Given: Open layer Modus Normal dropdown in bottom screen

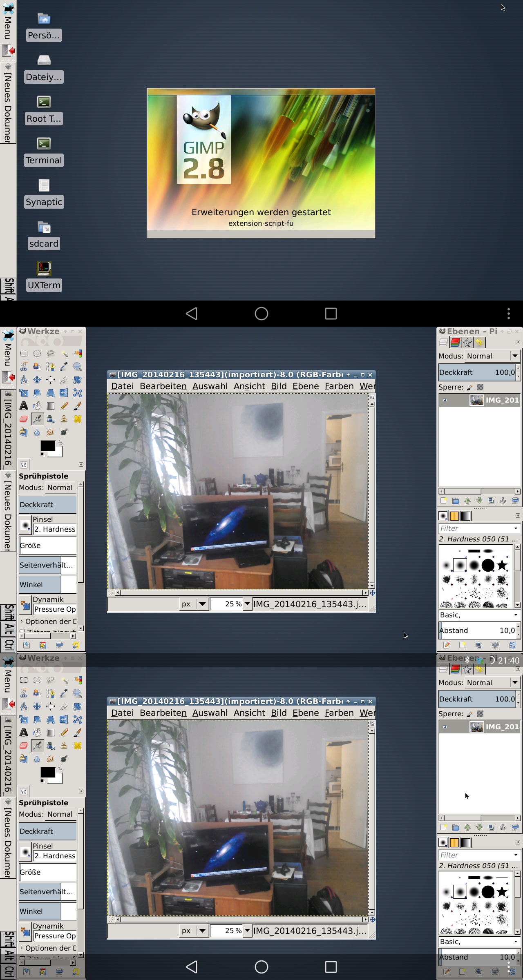Looking at the screenshot, I should (492, 683).
